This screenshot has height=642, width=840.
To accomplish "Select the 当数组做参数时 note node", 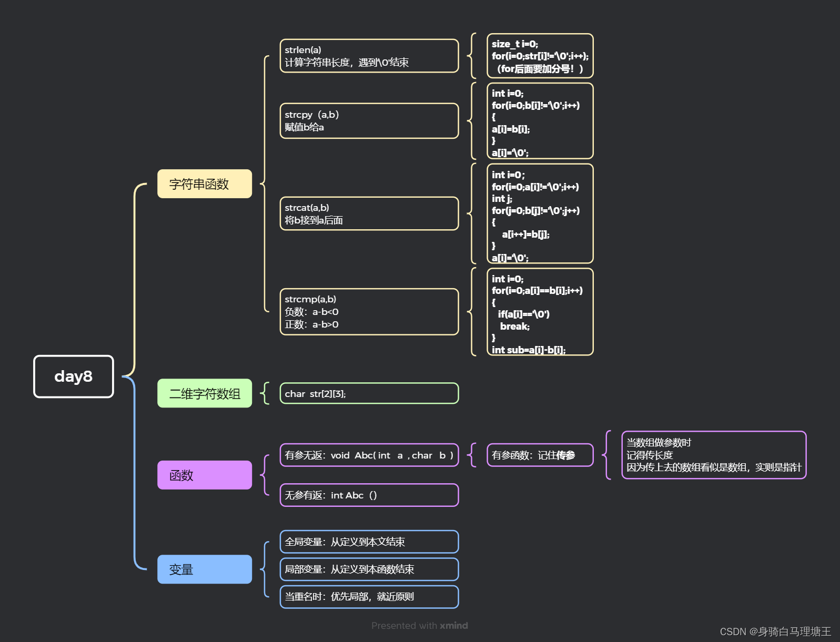I will click(x=714, y=455).
